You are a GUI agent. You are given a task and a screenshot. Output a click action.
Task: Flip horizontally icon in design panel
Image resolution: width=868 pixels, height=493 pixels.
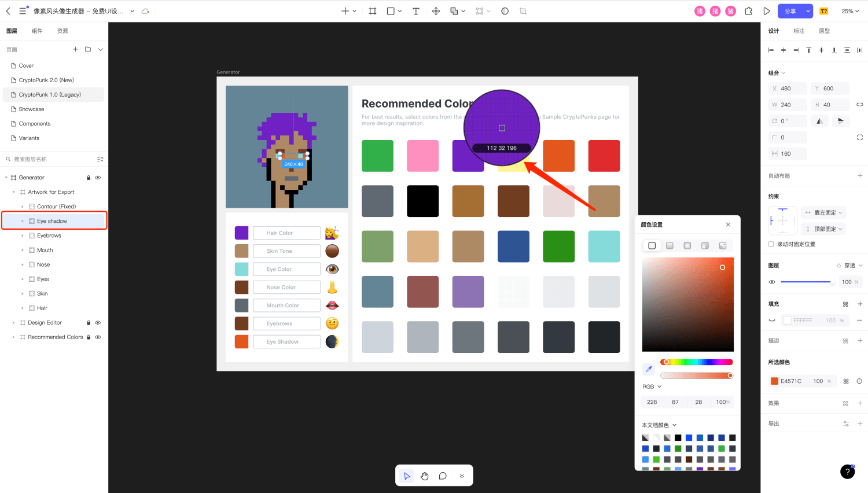pos(820,121)
